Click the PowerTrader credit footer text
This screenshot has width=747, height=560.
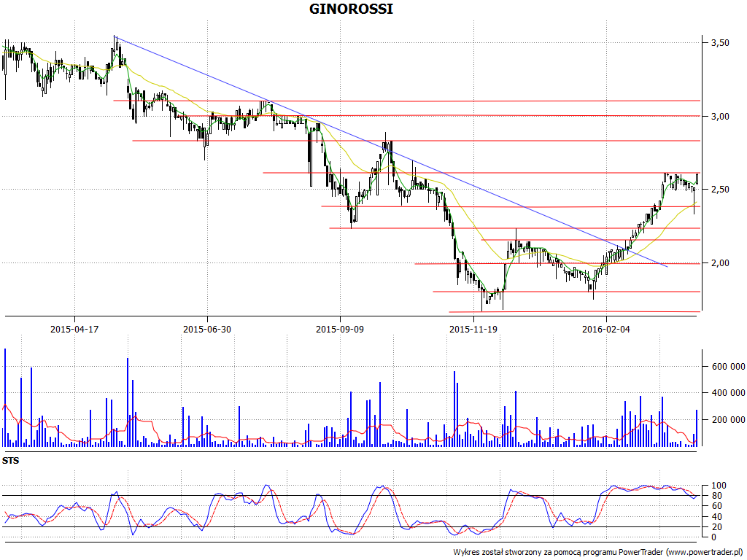coord(597,553)
